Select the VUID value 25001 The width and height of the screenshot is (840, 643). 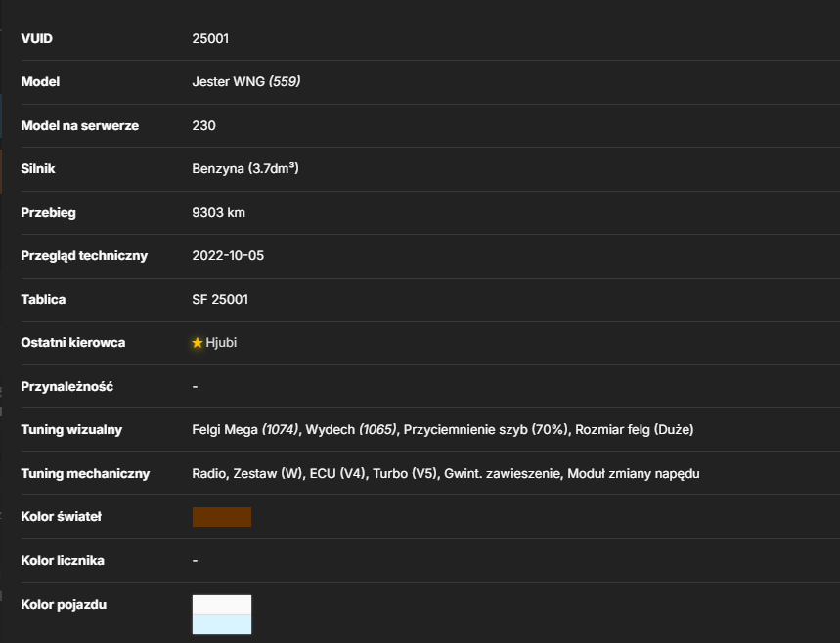point(210,38)
